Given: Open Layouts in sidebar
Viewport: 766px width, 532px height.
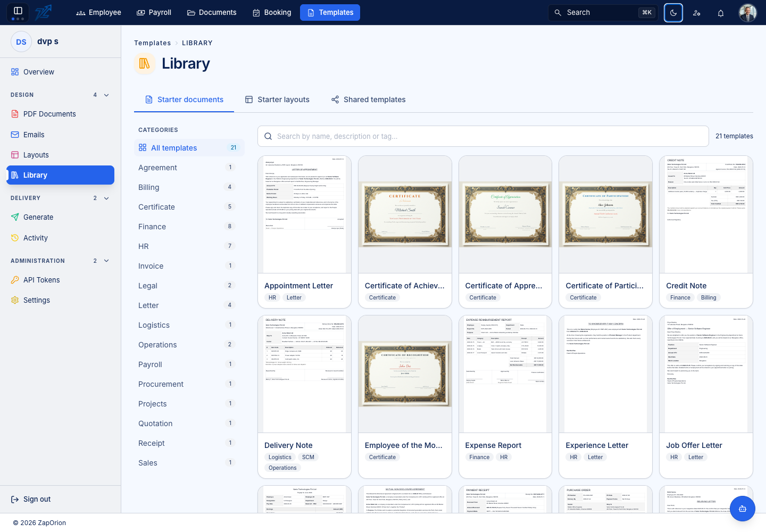Looking at the screenshot, I should (x=60, y=155).
